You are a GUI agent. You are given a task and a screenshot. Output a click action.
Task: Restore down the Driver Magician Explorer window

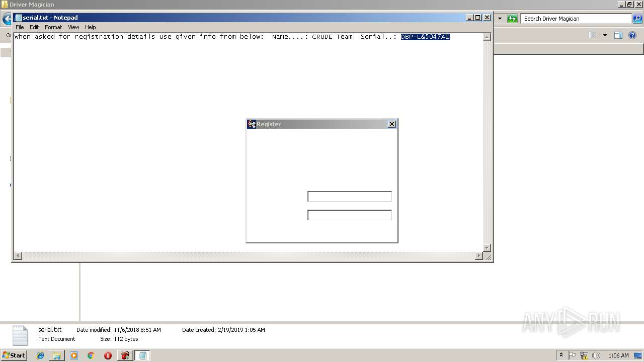(x=629, y=5)
